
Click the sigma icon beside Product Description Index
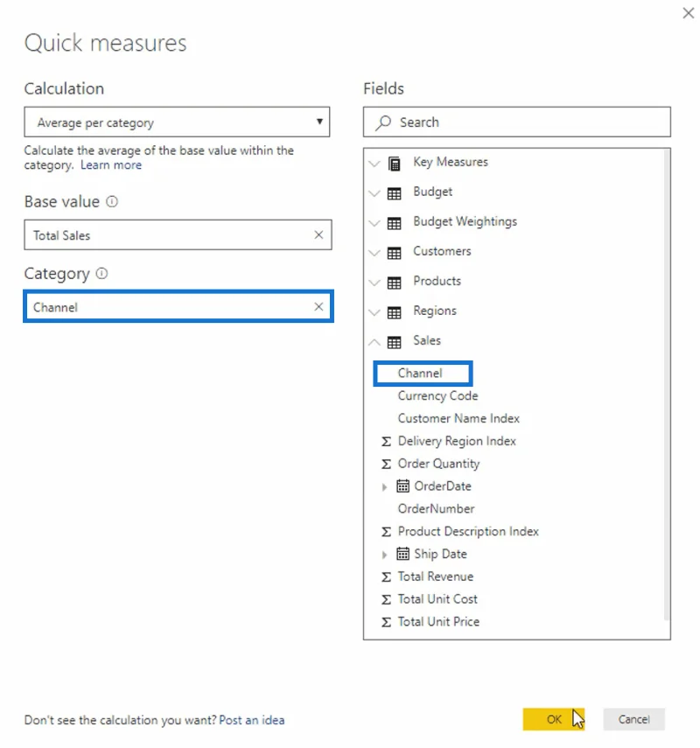pos(386,531)
